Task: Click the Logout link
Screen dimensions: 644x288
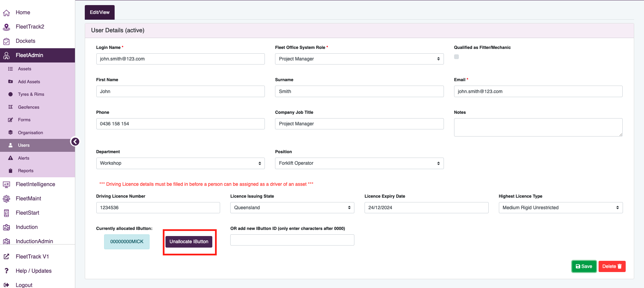Action: point(24,285)
